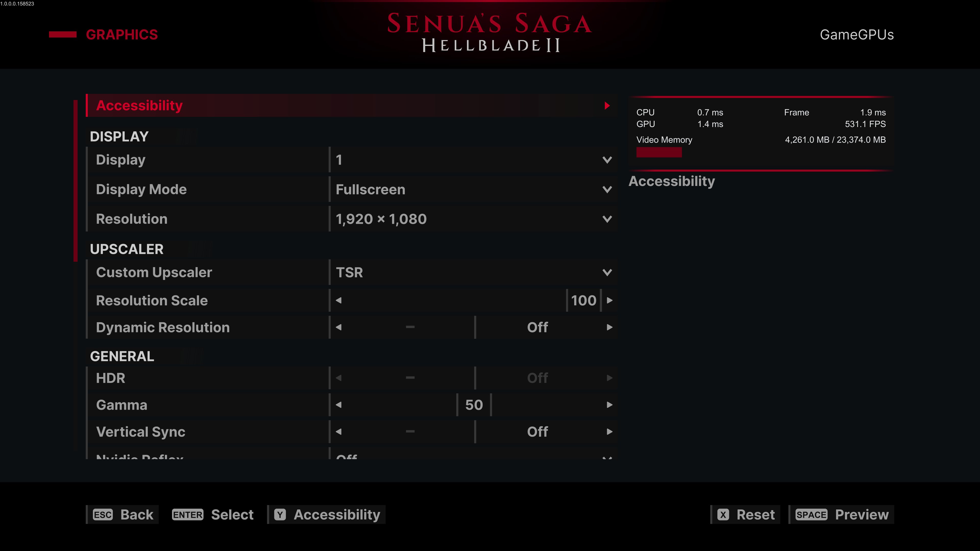980x551 pixels.
Task: Toggle the Dynamic Resolution Off setting
Action: 537,327
